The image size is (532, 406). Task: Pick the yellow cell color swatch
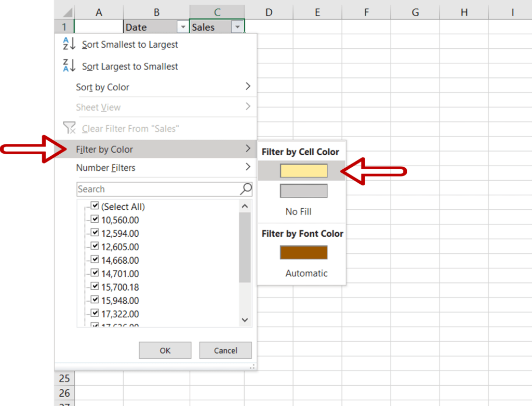pyautogui.click(x=303, y=170)
